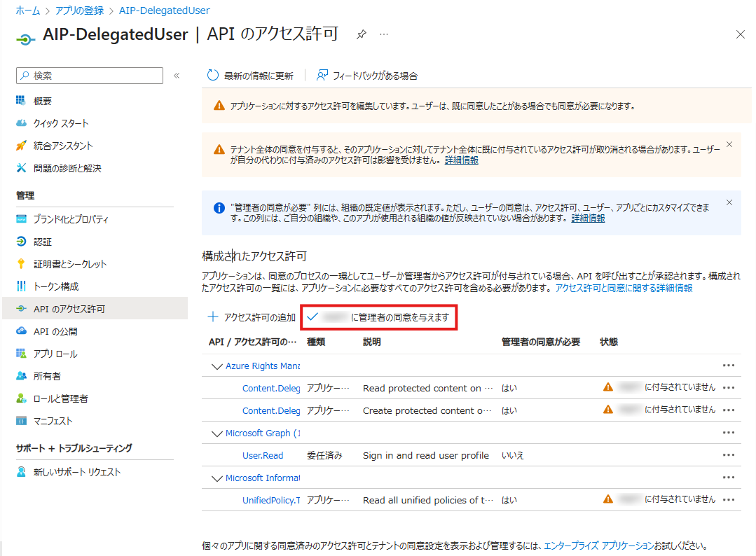Close the API access permissions blade
Viewport: 756px width, 556px height.
[740, 34]
